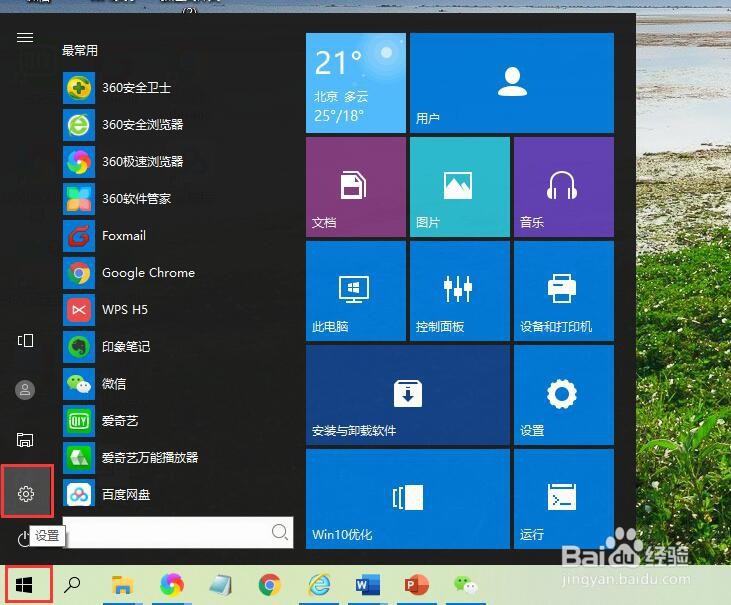Click the power icon in sidebar

[x=23, y=539]
